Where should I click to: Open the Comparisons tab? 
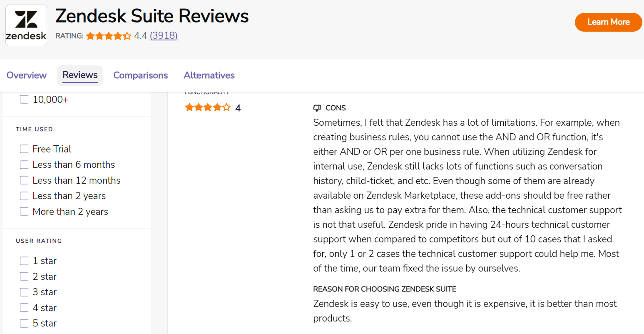[x=140, y=75]
